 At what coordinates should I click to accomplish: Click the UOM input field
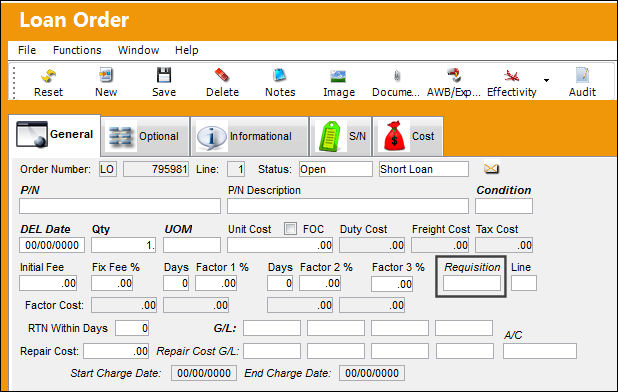point(192,245)
